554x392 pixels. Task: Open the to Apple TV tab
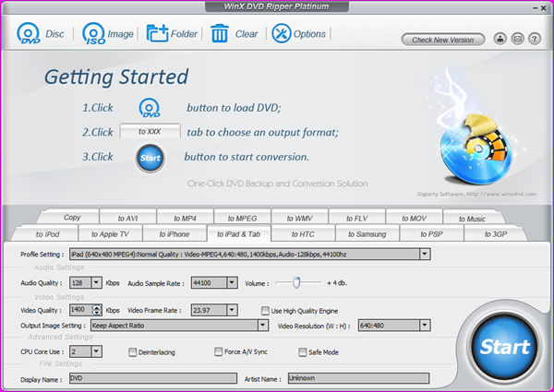coord(110,234)
